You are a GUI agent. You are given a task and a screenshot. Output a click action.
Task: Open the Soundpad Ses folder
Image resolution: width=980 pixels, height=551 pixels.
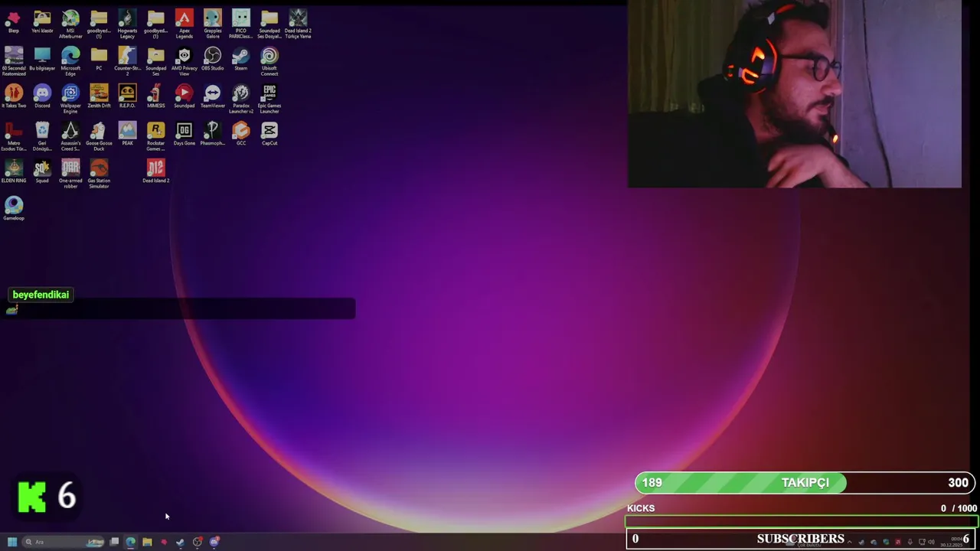[155, 61]
